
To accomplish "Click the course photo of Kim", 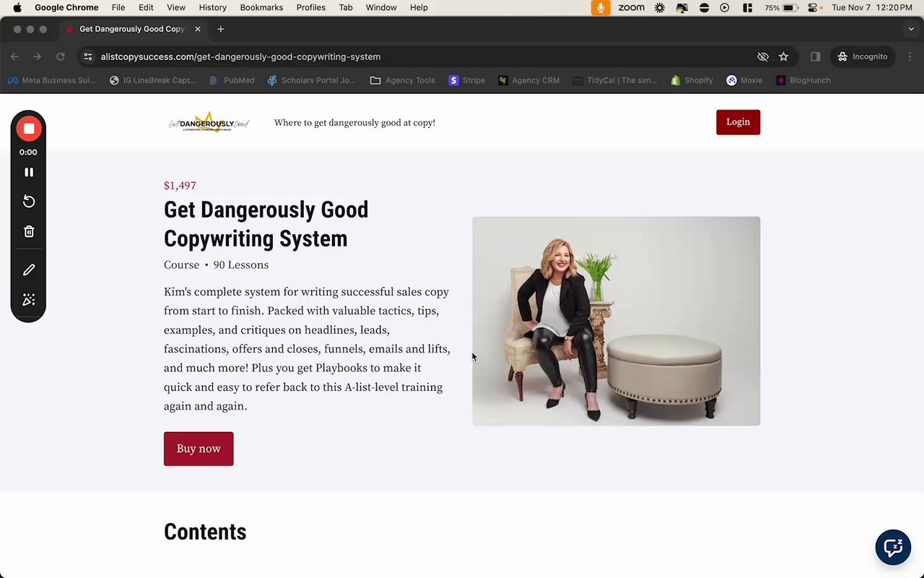I will point(616,321).
